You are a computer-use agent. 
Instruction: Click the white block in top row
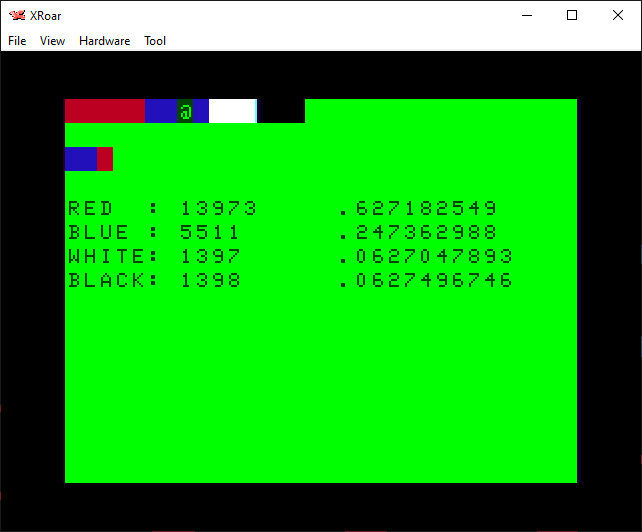pyautogui.click(x=232, y=111)
